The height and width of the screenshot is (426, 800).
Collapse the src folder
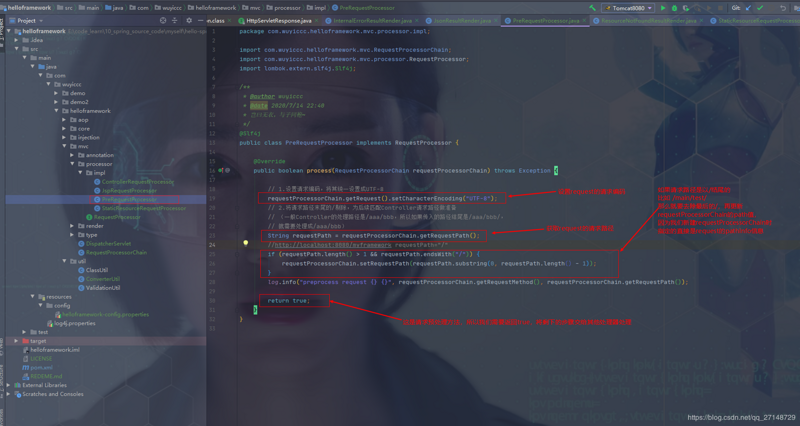coord(17,49)
